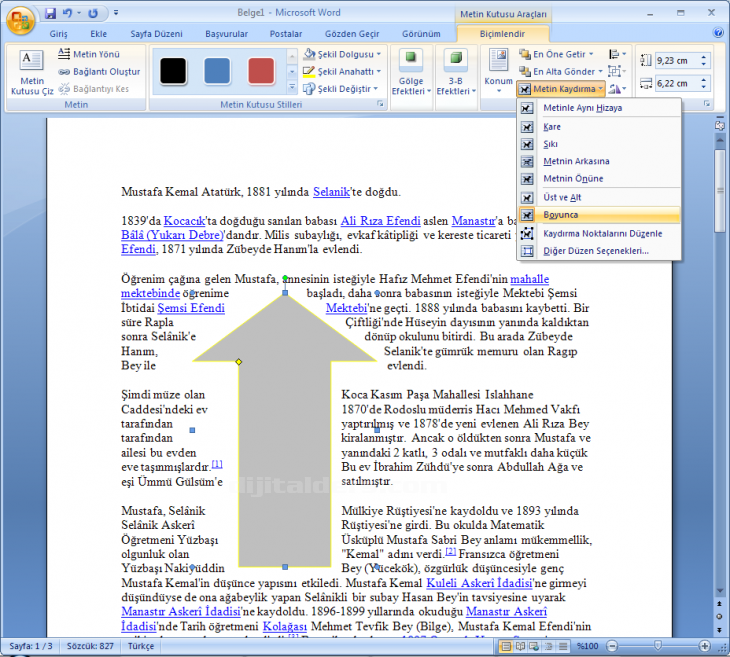Click Metin Kutusu Çiz button
The image size is (730, 657).
point(32,72)
